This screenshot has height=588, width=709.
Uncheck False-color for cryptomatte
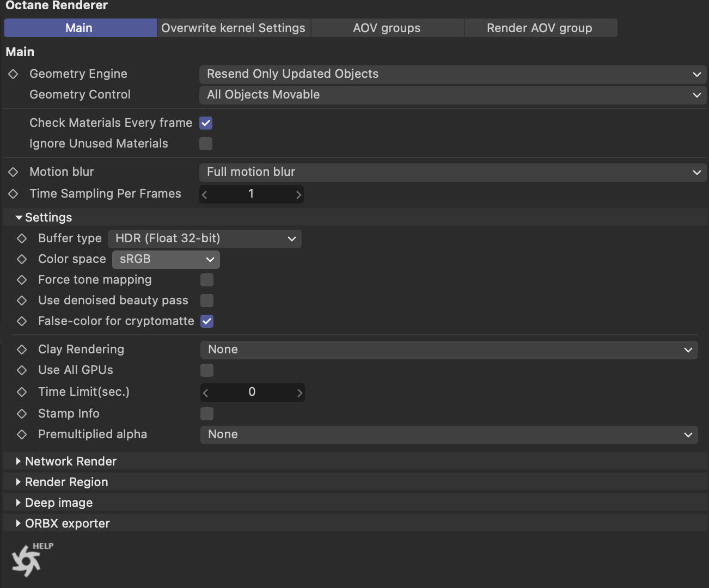[x=207, y=321]
